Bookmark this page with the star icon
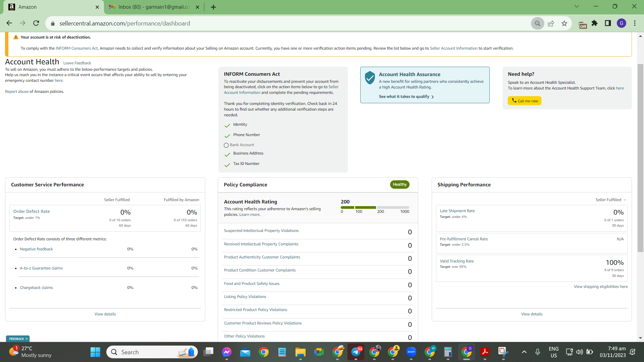This screenshot has width=644, height=362. point(564,23)
